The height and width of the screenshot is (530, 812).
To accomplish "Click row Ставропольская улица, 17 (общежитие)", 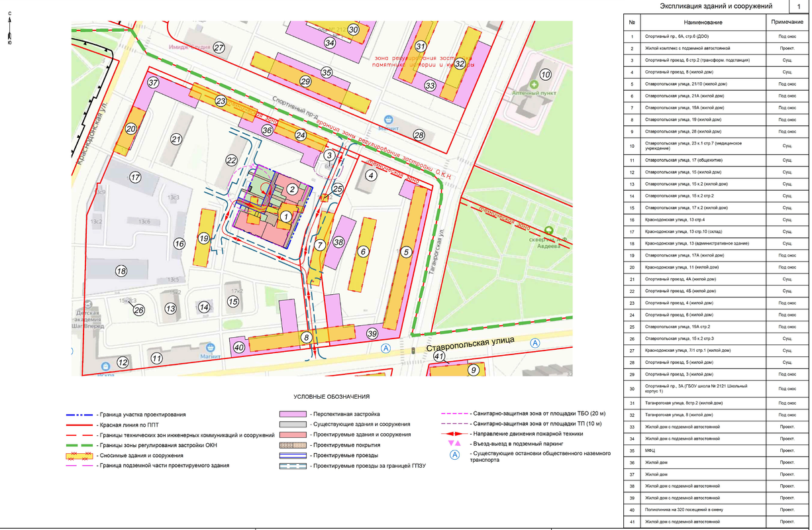I will pos(715,160).
